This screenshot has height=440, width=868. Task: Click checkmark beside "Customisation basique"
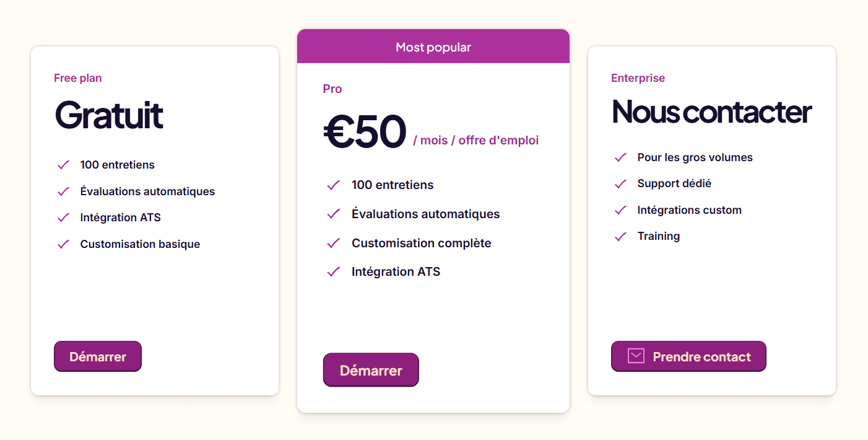(63, 244)
